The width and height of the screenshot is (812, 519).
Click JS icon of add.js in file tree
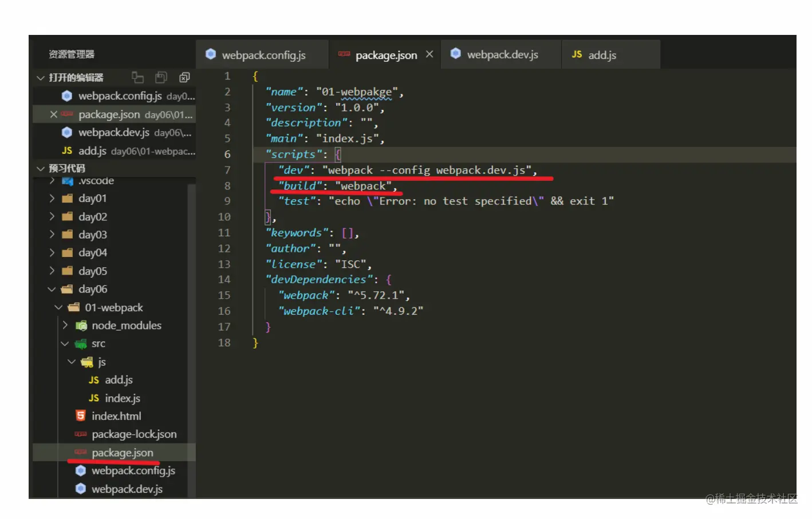click(94, 380)
